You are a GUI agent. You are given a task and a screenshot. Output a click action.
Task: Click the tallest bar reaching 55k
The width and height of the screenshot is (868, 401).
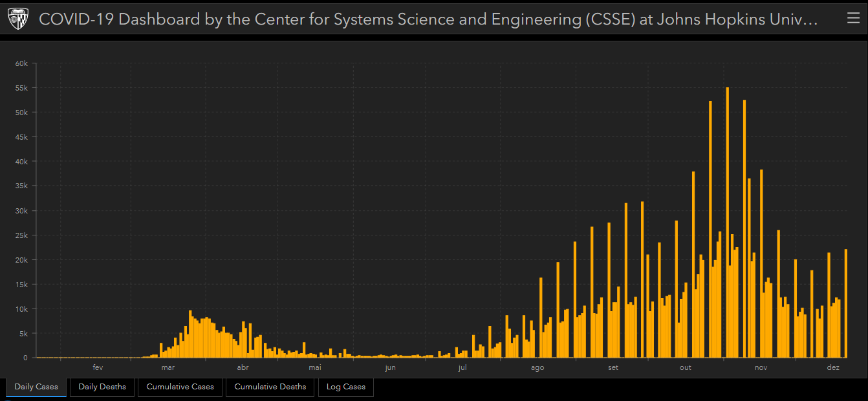728,222
